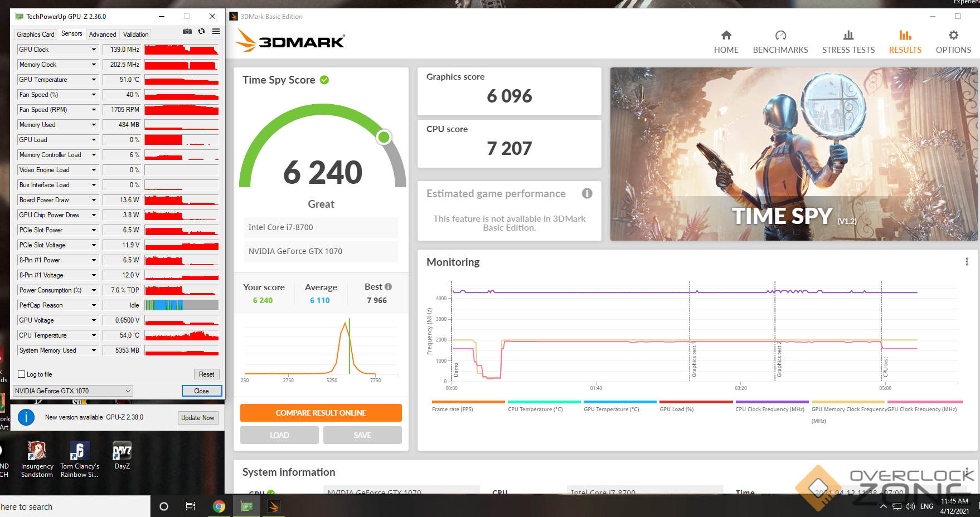
Task: Click the Windows taskbar search box
Action: click(x=72, y=506)
